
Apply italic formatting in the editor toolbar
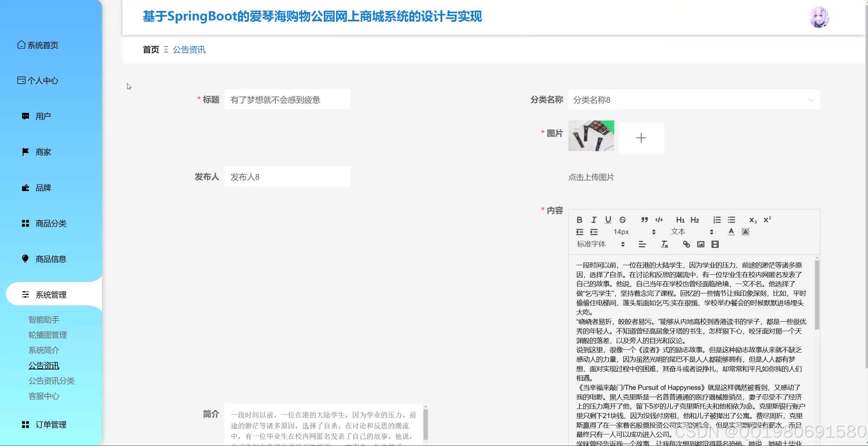coord(594,220)
